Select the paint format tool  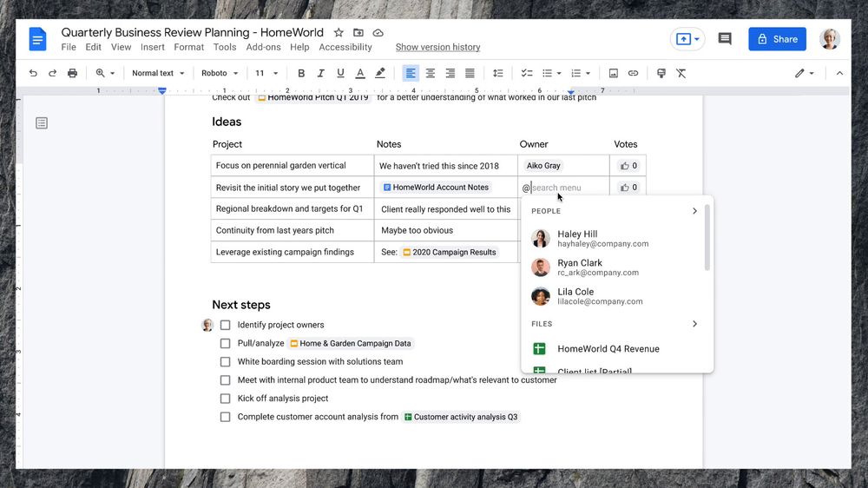tap(661, 73)
